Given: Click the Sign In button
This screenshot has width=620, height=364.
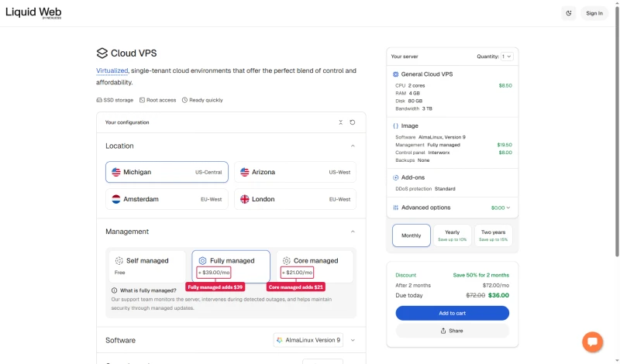Looking at the screenshot, I should coord(594,13).
